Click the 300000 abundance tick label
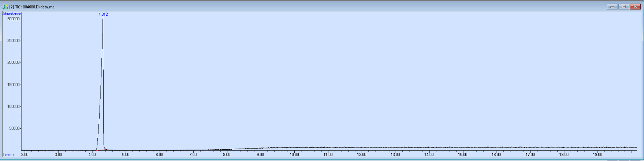 pyautogui.click(x=14, y=18)
